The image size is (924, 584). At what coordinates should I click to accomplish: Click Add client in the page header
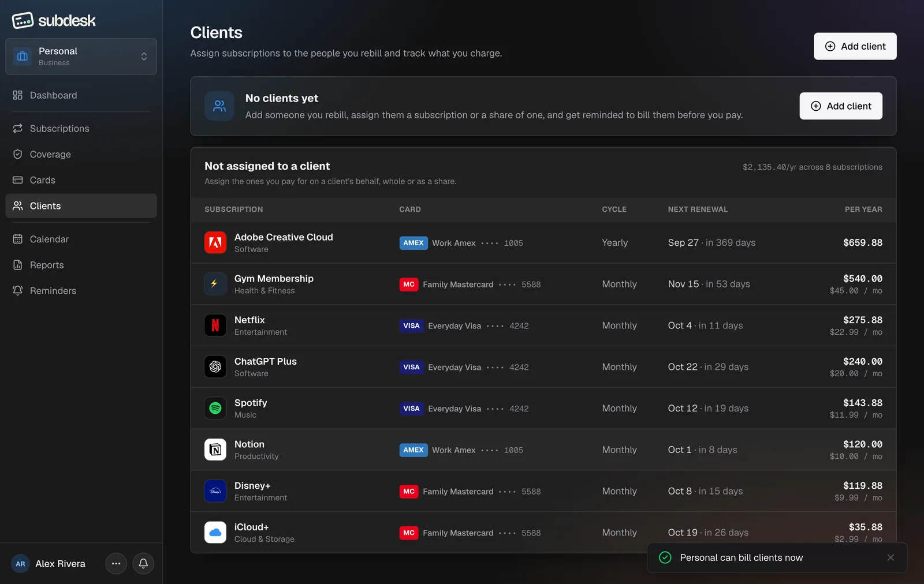[x=855, y=46]
